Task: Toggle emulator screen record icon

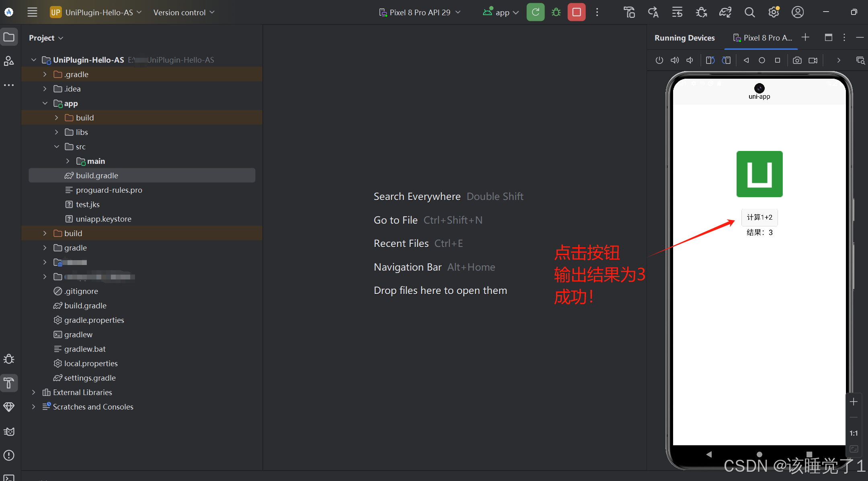Action: click(813, 60)
